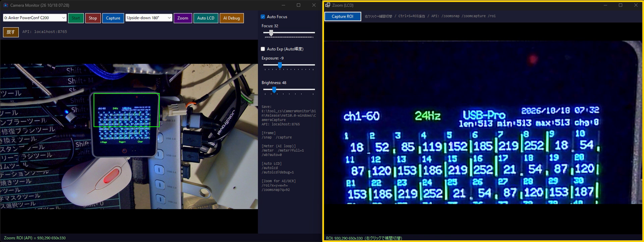Screen dimensions: 644x242
Task: Maximize the Camera Monitor window
Action: click(x=298, y=5)
